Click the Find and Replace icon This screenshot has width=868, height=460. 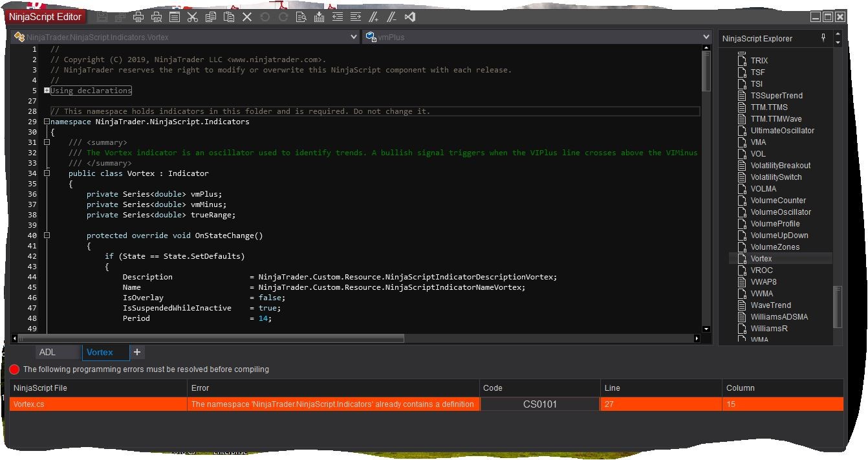pos(301,17)
